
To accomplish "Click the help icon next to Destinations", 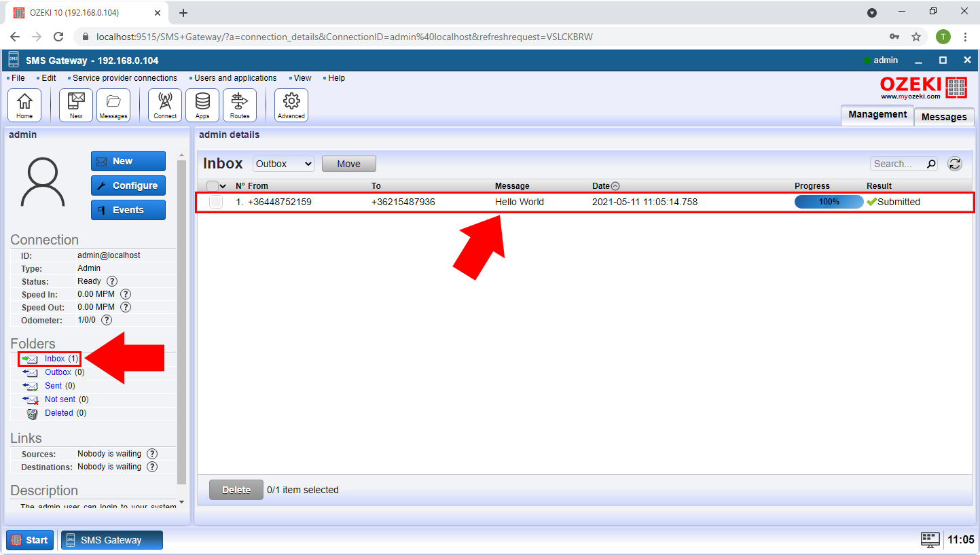I will pyautogui.click(x=152, y=467).
